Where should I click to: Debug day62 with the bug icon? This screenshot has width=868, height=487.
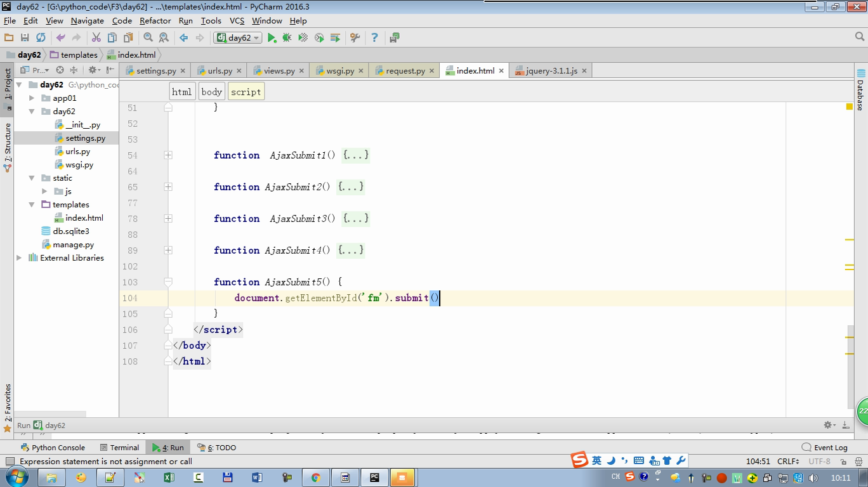tap(287, 38)
